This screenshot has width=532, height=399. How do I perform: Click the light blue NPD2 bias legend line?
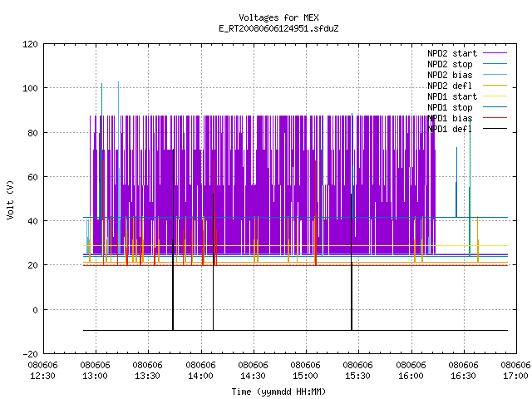coord(495,75)
